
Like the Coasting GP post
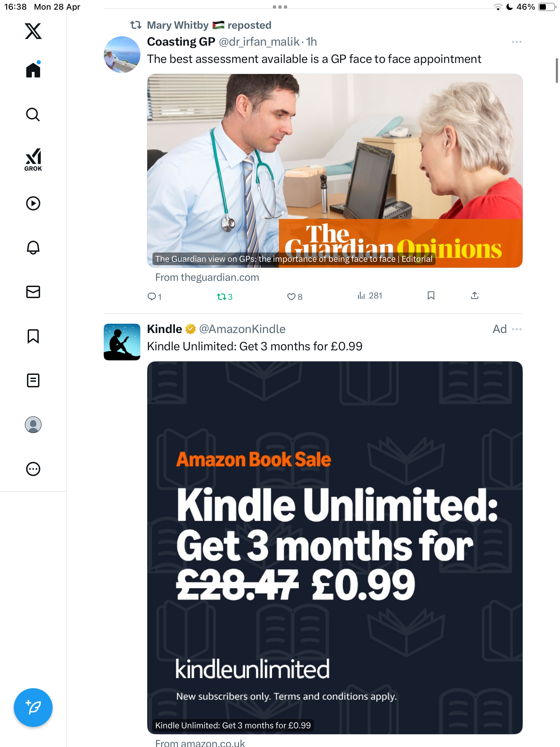[x=295, y=297]
